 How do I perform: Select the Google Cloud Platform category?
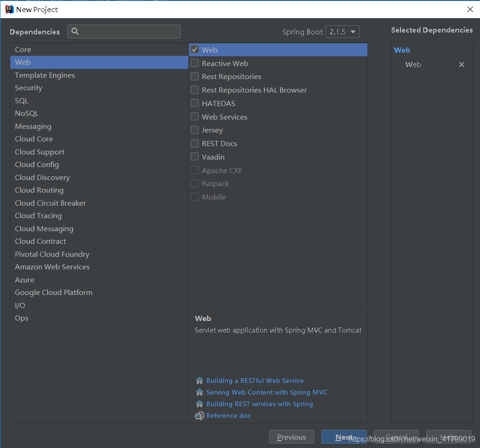[x=99, y=293]
